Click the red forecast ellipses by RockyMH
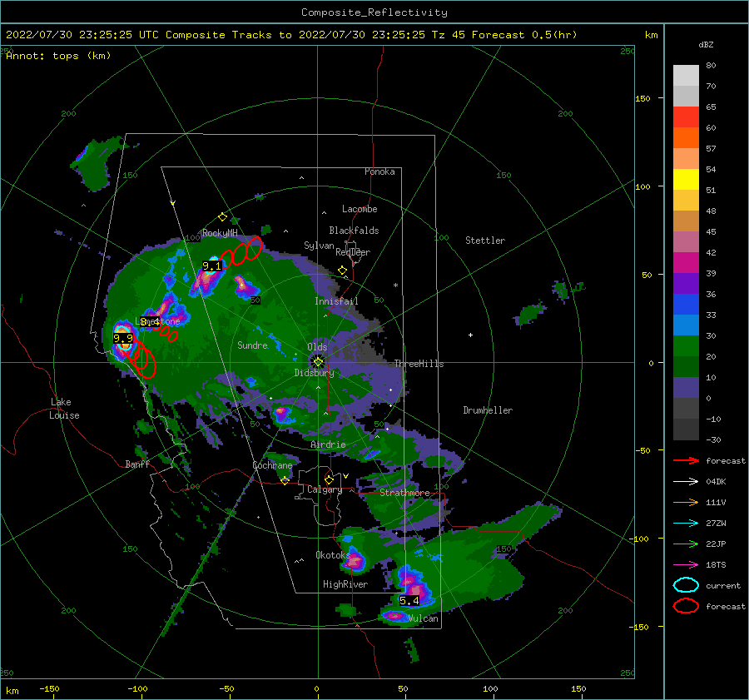The width and height of the screenshot is (749, 700). coord(241,254)
